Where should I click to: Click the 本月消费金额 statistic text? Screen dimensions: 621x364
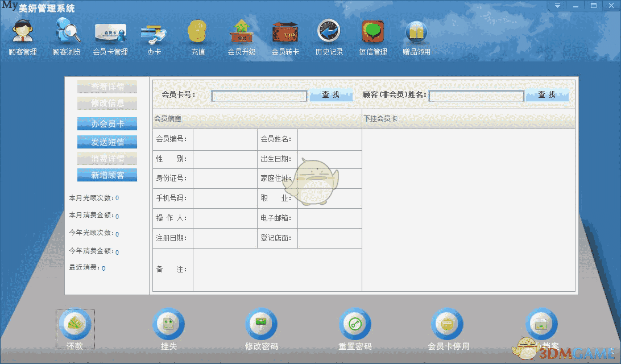coord(94,215)
